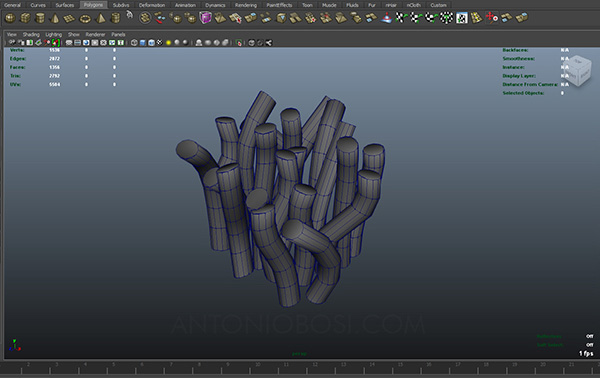Apply spherical UV mapping from the shelf
This screenshot has width=600, height=378.
pyautogui.click(x=431, y=18)
